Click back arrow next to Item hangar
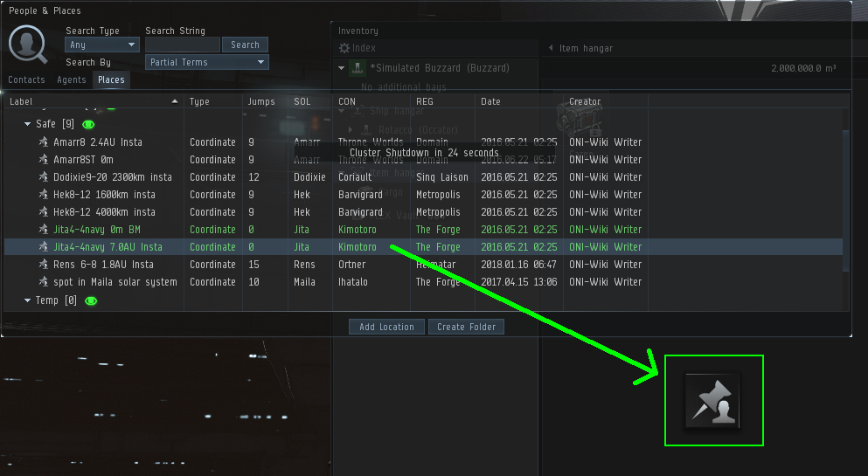868x476 pixels. (551, 48)
